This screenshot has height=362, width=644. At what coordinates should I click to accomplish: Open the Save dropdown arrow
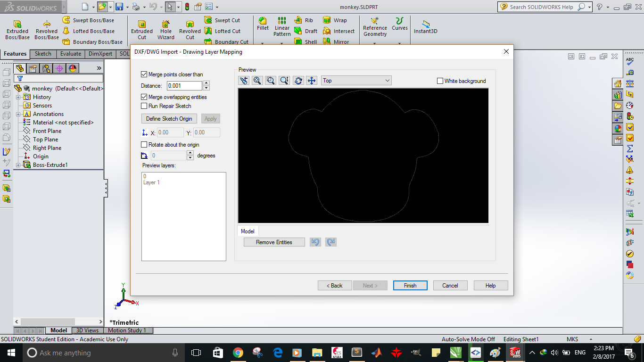pos(127,7)
